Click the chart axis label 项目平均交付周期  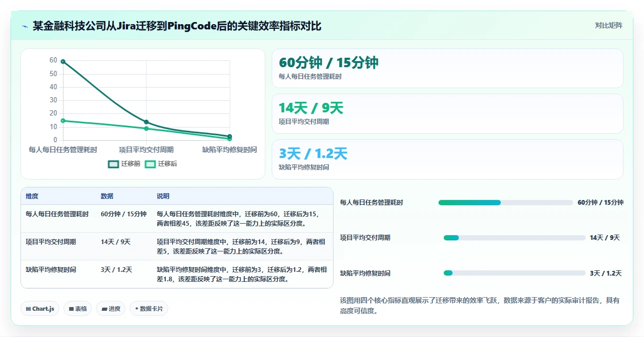point(146,150)
